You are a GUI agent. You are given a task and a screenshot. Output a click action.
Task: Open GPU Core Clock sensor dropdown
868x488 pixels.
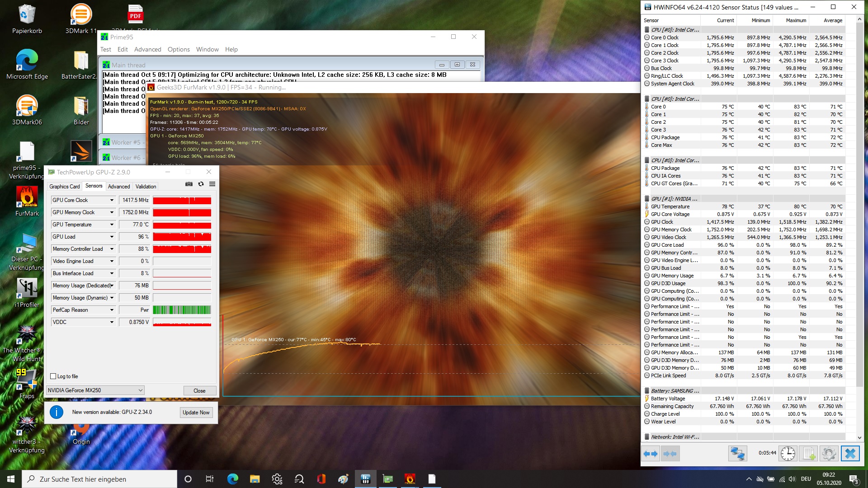click(x=111, y=200)
